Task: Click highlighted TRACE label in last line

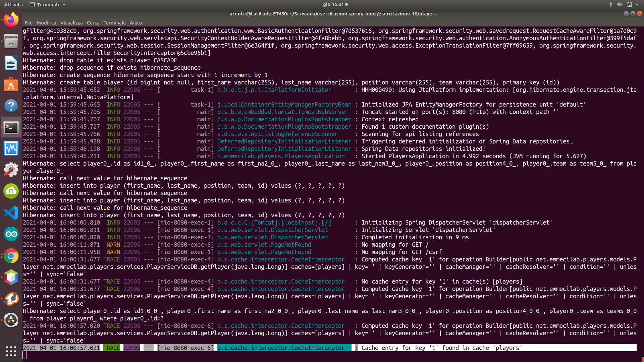Action: [x=112, y=348]
